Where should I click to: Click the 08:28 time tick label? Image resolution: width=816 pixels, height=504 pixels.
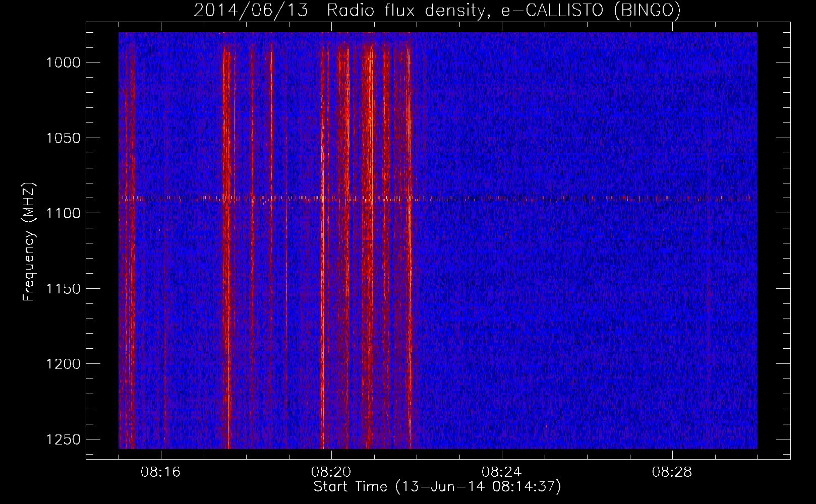click(672, 472)
